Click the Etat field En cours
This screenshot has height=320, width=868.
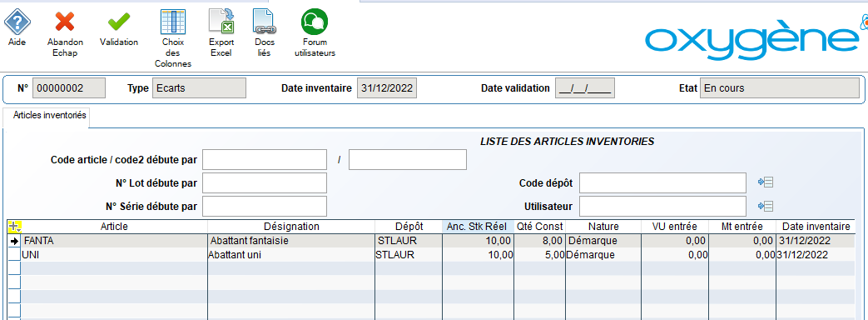780,88
